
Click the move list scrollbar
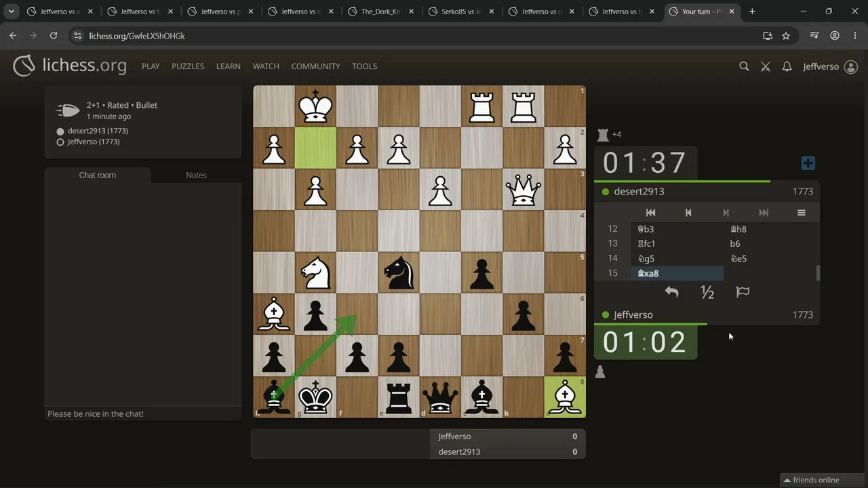(x=818, y=273)
